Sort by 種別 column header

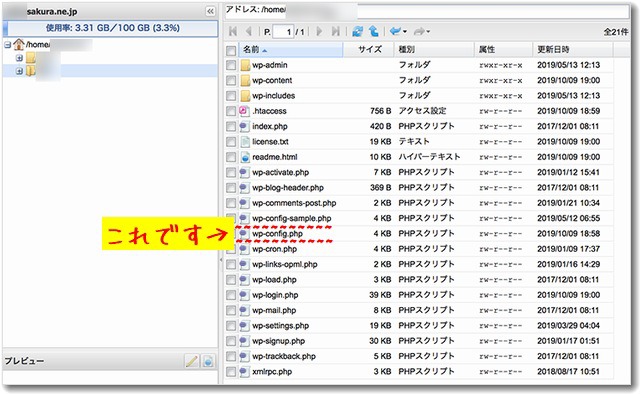(434, 50)
